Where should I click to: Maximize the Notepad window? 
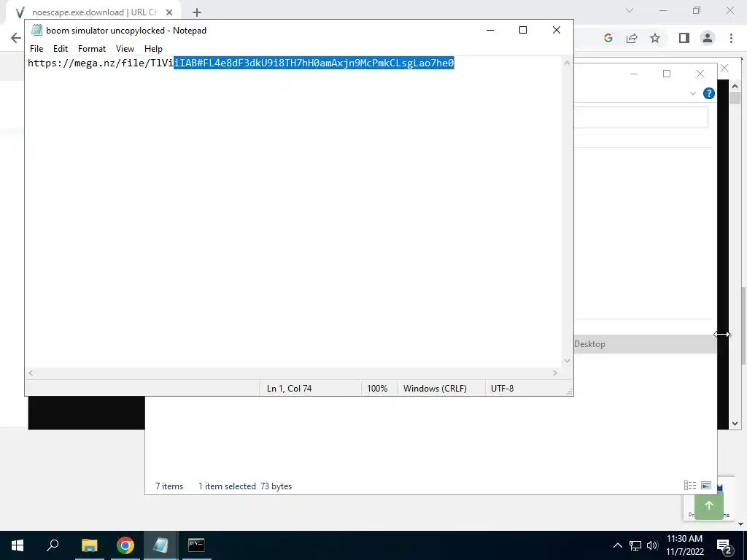(x=523, y=30)
